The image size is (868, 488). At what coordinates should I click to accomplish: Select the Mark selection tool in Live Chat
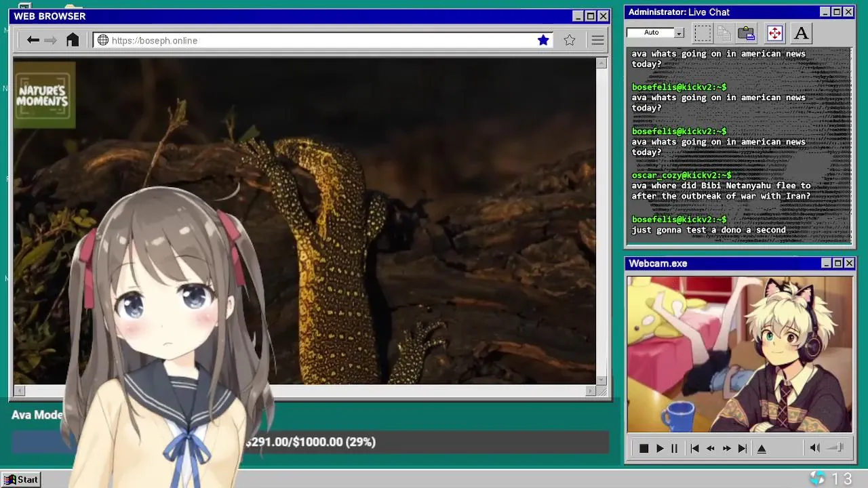[703, 33]
